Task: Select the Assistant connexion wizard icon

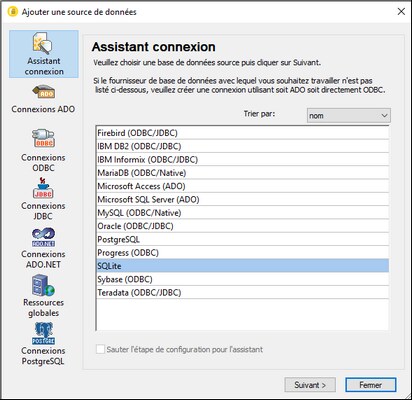Action: (x=42, y=43)
